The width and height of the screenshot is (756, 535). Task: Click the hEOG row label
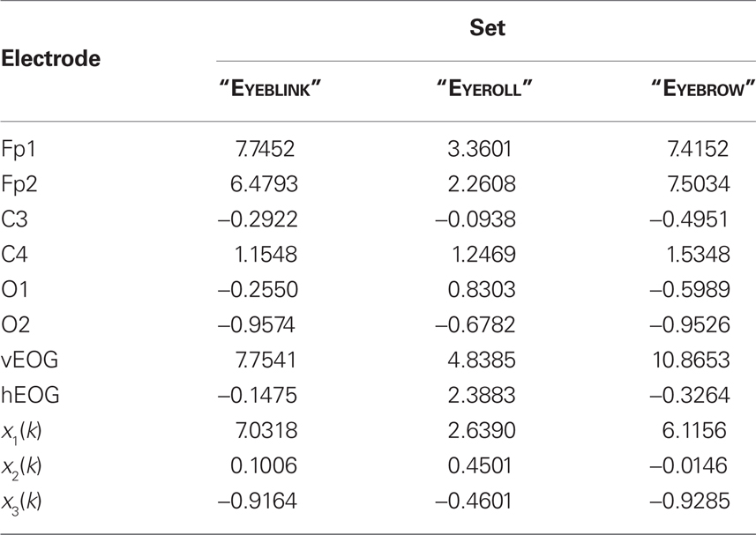click(30, 395)
